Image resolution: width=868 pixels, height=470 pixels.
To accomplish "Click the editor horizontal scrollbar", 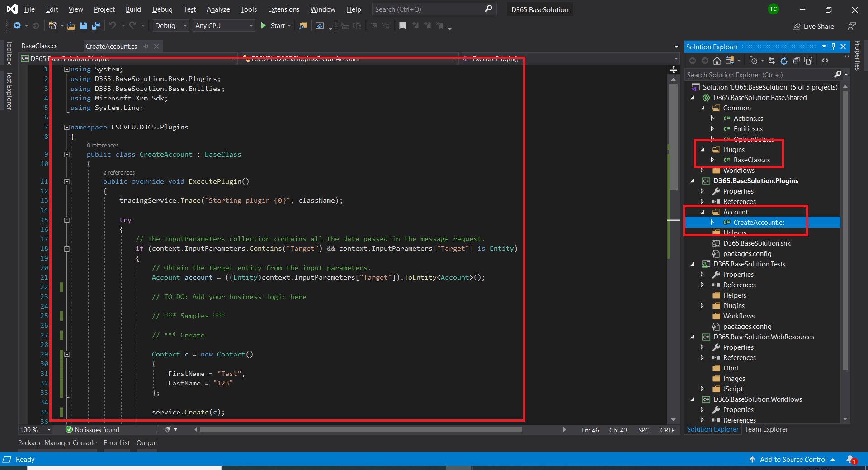I will click(361, 430).
